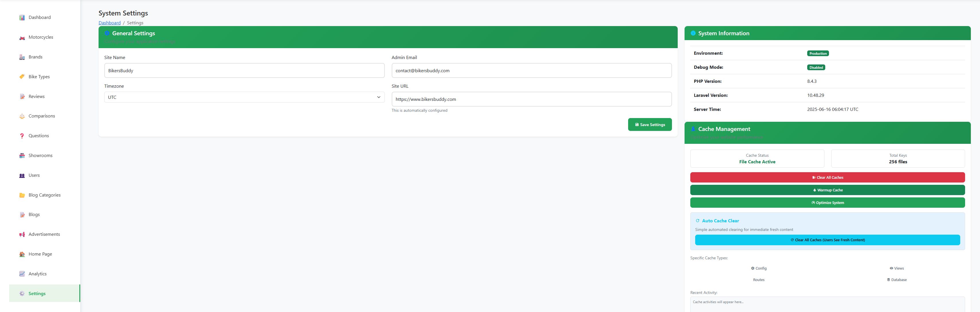The width and height of the screenshot is (980, 312).
Task: Open Showrooms in the sidebar menu
Action: click(40, 156)
